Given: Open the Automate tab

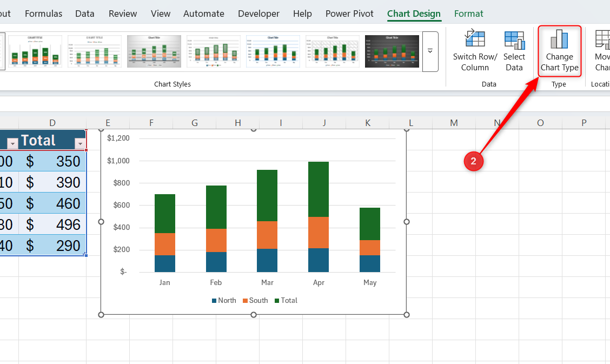Looking at the screenshot, I should [204, 14].
